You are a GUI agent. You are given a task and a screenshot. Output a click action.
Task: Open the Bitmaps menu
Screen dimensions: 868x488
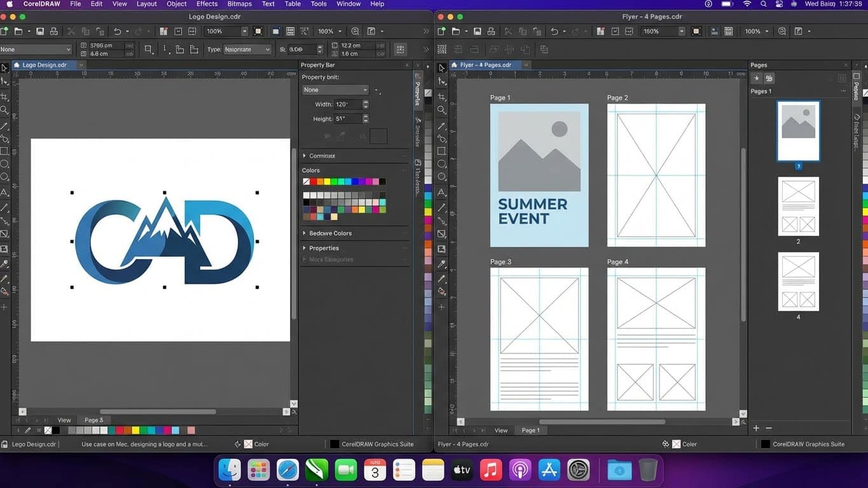click(239, 4)
